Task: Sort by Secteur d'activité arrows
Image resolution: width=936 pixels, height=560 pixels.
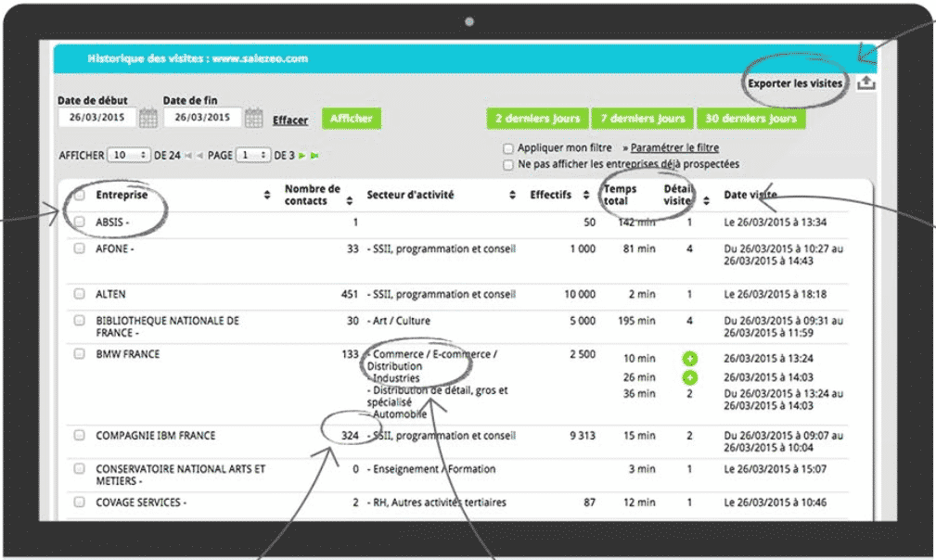Action: click(x=512, y=195)
